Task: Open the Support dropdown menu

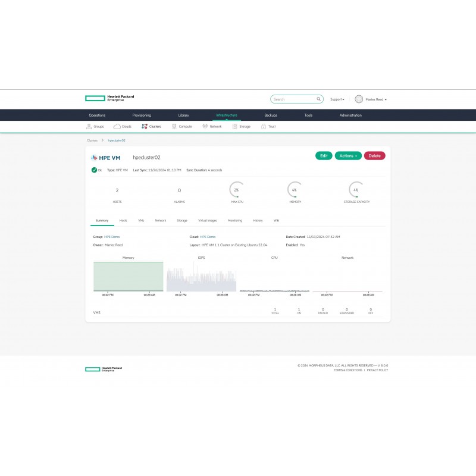Action: click(x=337, y=99)
